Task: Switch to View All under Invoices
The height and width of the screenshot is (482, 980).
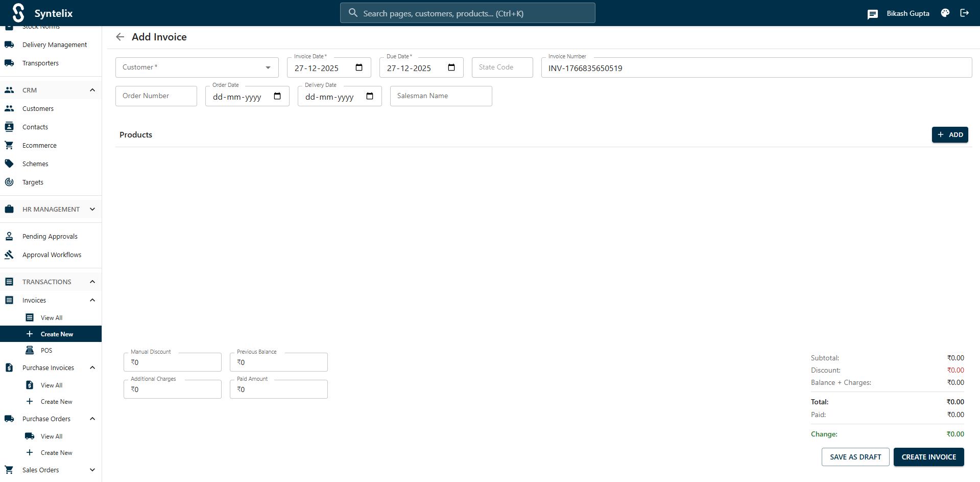Action: (52, 317)
